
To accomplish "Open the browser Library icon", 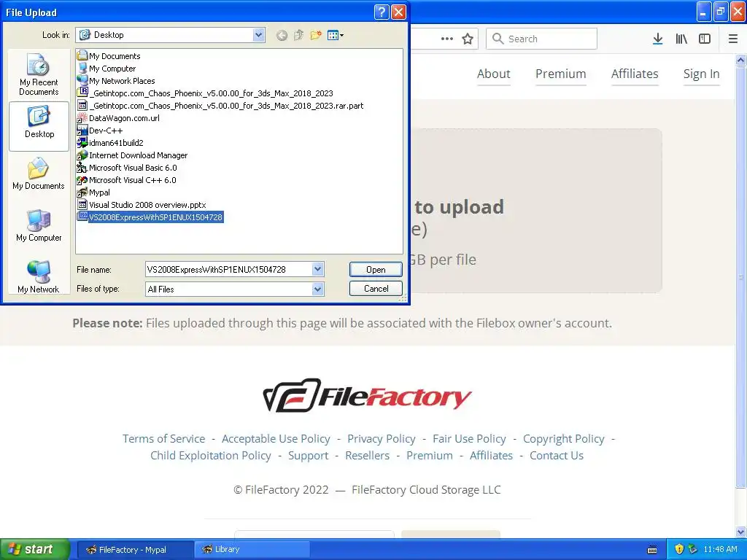I will point(681,39).
